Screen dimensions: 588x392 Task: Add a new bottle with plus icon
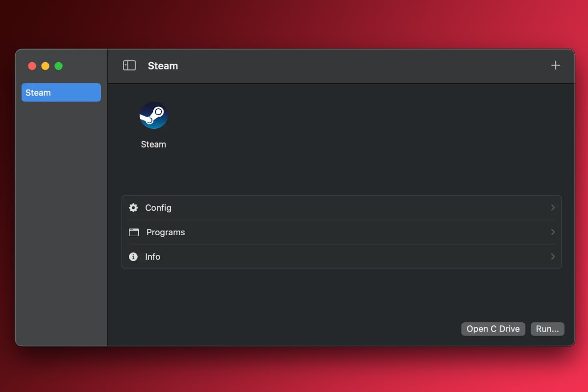555,66
